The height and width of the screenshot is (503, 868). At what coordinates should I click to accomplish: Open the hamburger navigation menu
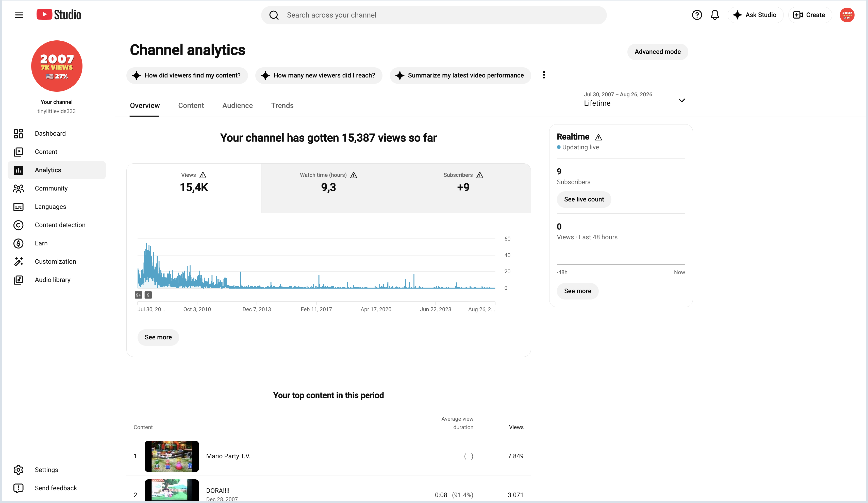pos(19,15)
